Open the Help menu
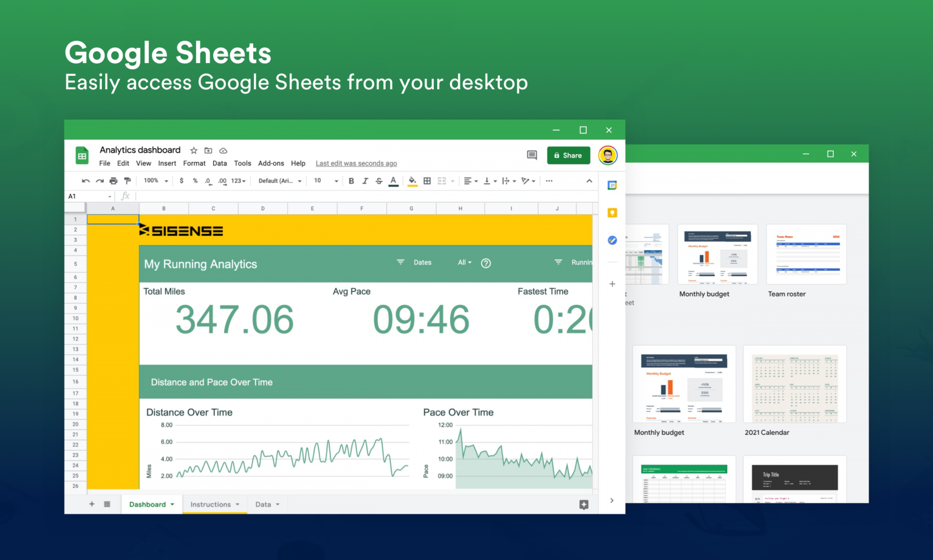The width and height of the screenshot is (933, 560). tap(298, 163)
